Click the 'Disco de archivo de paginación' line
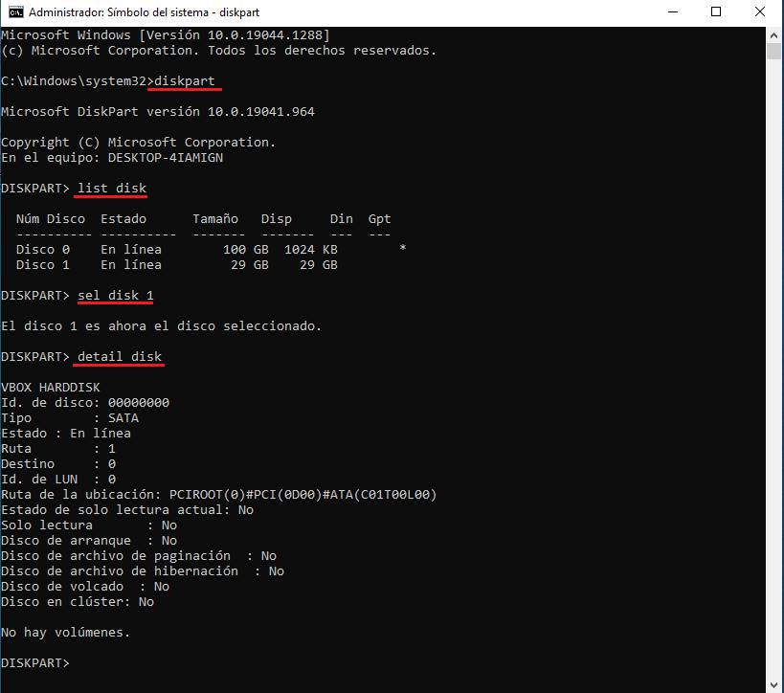The width and height of the screenshot is (784, 693). point(139,556)
